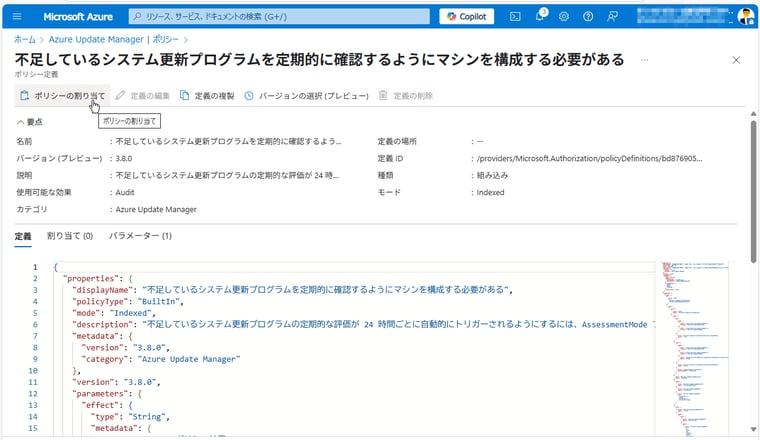Click the code minimap overview
Viewport: 760px width, 440px height.
(693, 347)
